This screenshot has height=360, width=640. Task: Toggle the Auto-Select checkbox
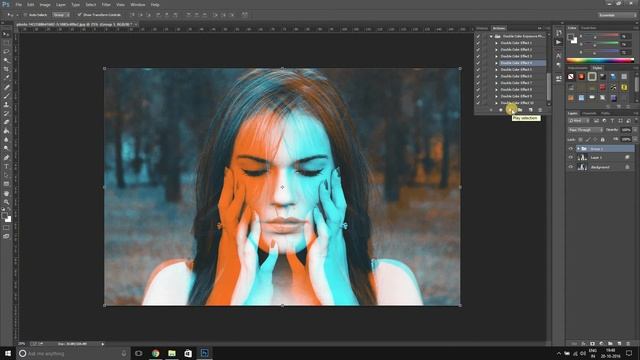[x=25, y=15]
